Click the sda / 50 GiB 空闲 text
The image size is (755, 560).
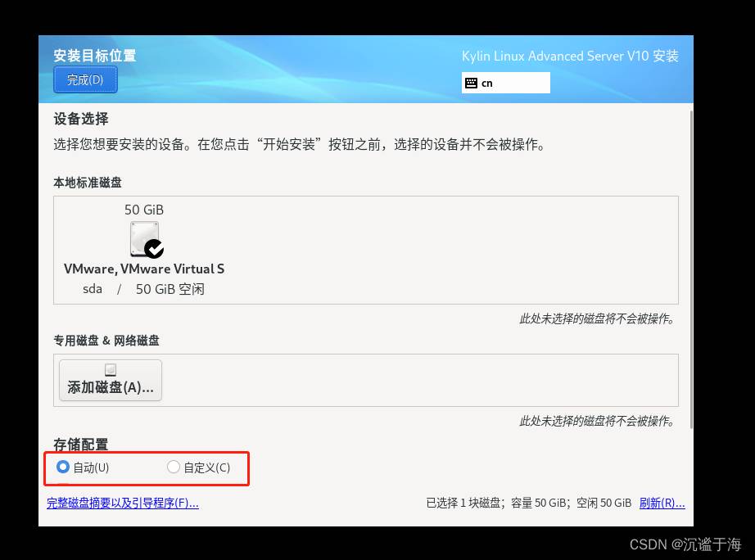coord(144,289)
